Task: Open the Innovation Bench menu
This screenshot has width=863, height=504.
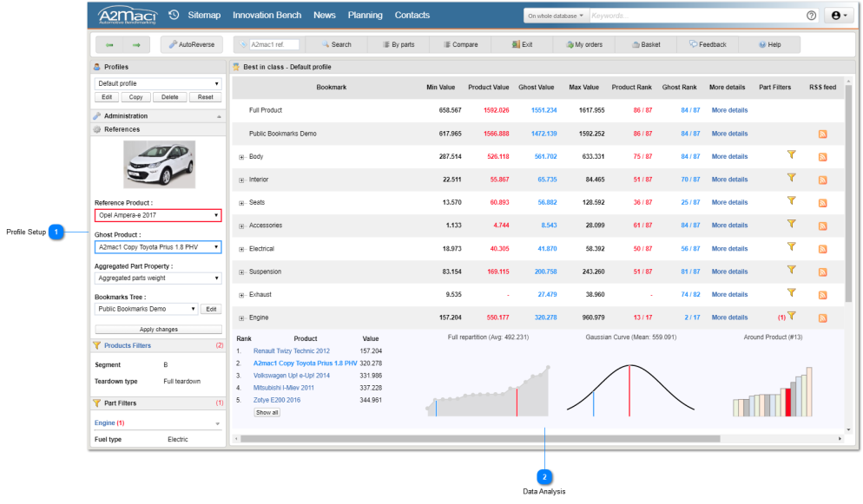Action: 267,16
